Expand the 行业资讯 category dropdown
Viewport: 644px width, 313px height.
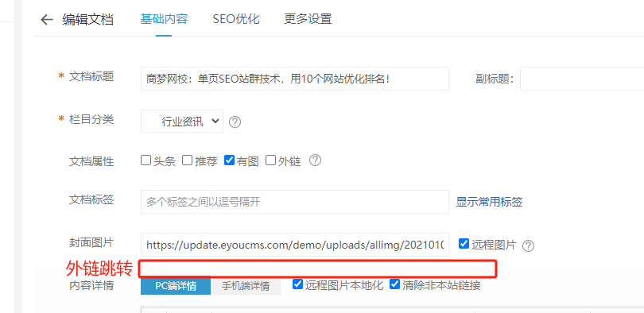(182, 121)
